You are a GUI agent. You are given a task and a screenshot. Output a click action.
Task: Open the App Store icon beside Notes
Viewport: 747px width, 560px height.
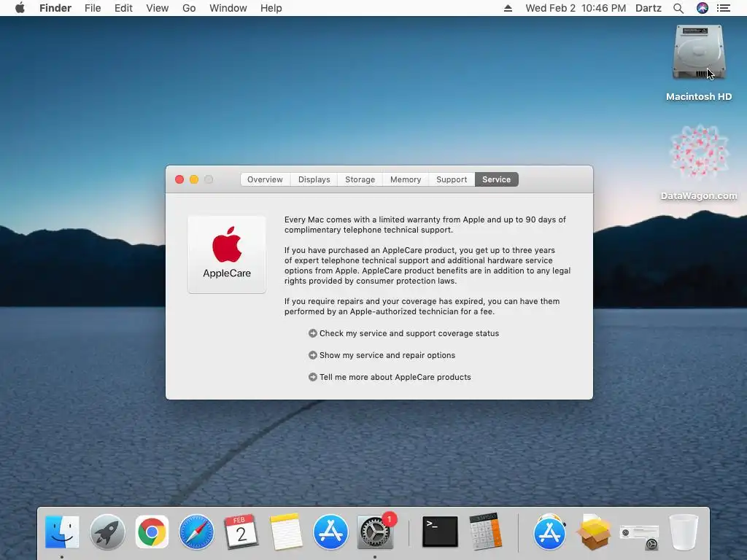point(330,532)
